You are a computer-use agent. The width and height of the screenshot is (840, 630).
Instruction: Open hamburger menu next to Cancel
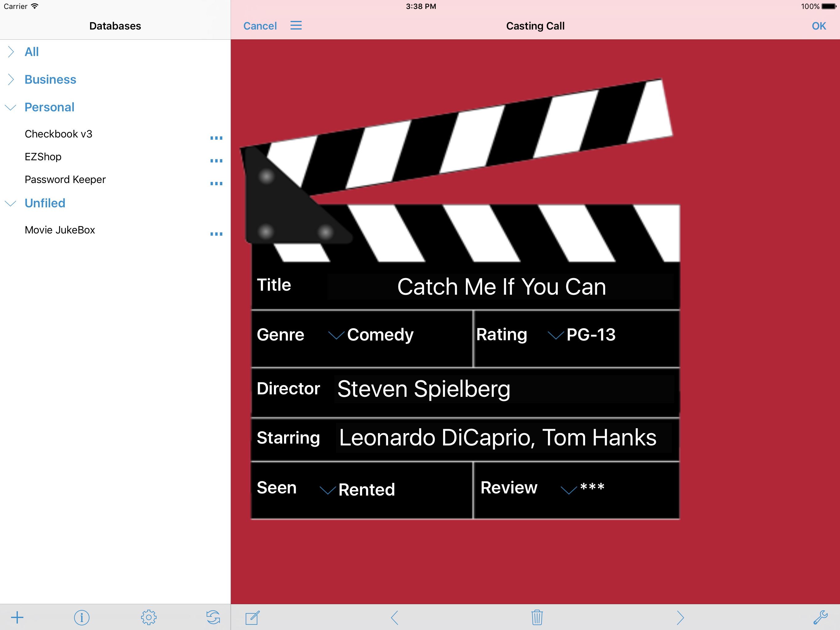click(x=296, y=26)
